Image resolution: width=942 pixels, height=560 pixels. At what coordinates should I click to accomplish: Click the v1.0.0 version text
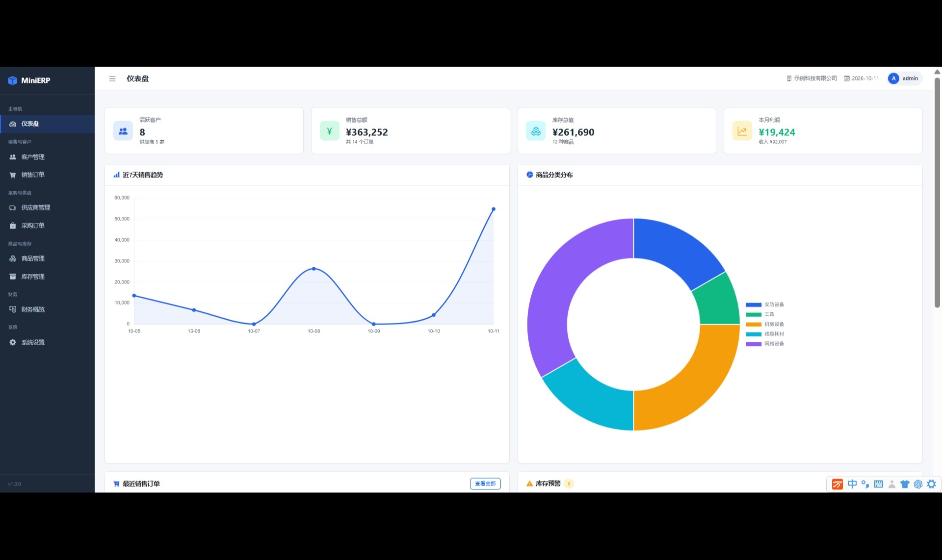(15, 484)
